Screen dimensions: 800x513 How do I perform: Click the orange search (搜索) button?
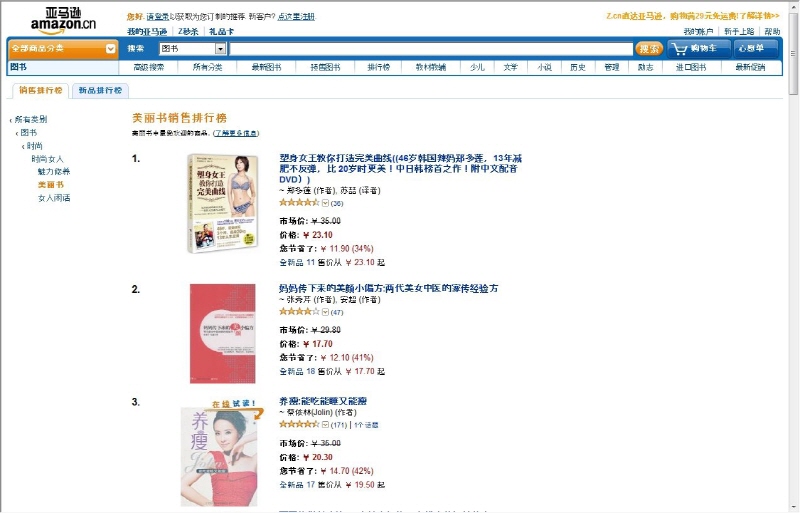(x=649, y=48)
